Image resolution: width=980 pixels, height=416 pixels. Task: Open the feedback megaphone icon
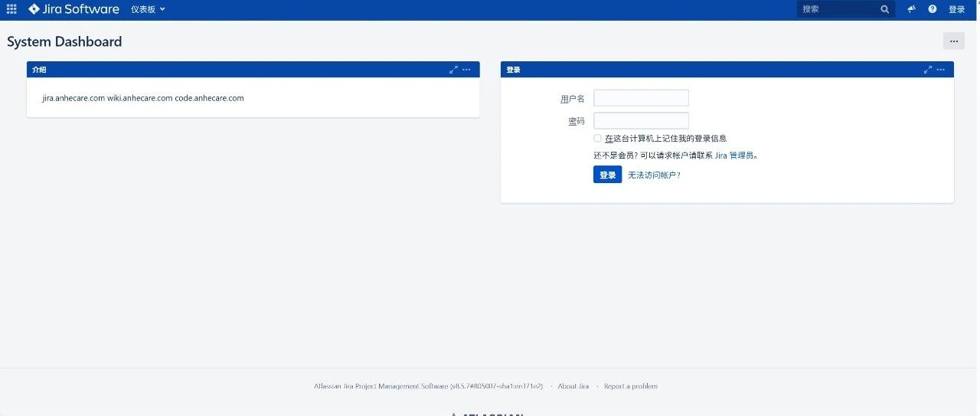(911, 9)
